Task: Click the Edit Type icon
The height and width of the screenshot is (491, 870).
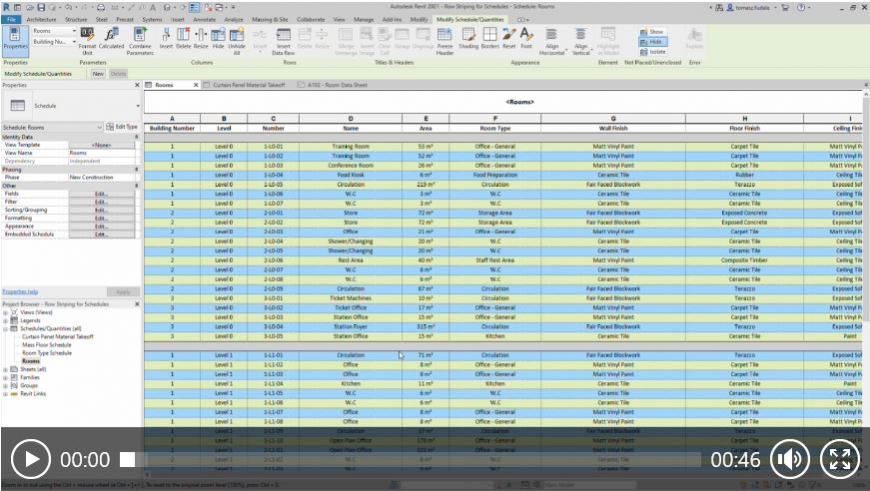Action: coord(110,126)
